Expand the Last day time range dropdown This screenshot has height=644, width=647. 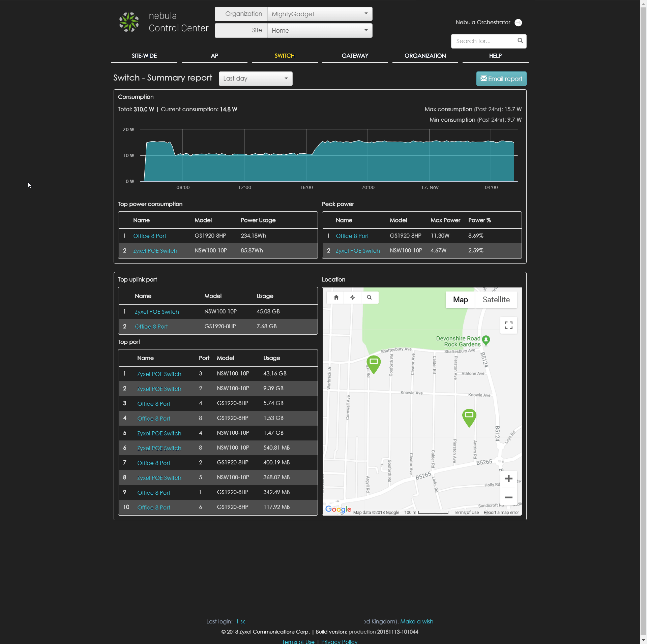255,79
